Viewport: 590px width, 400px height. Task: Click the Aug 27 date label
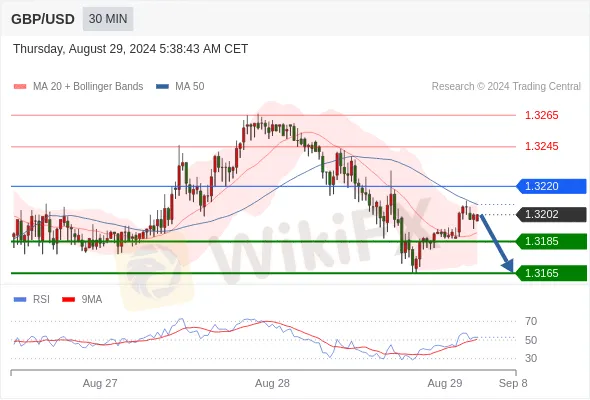100,383
